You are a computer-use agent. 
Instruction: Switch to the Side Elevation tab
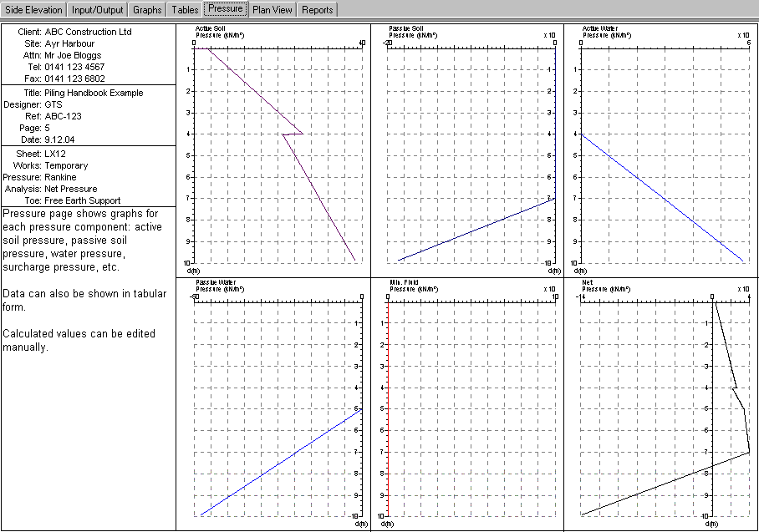click(x=33, y=10)
